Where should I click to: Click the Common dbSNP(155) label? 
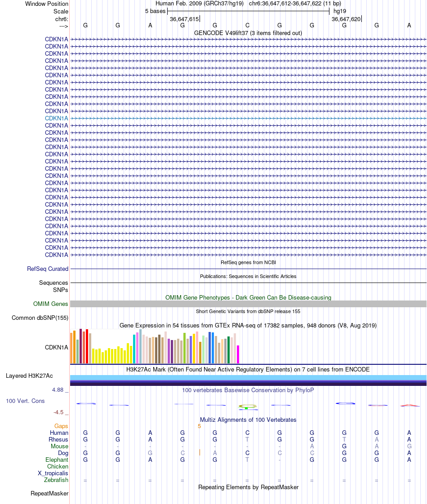pos(40,318)
